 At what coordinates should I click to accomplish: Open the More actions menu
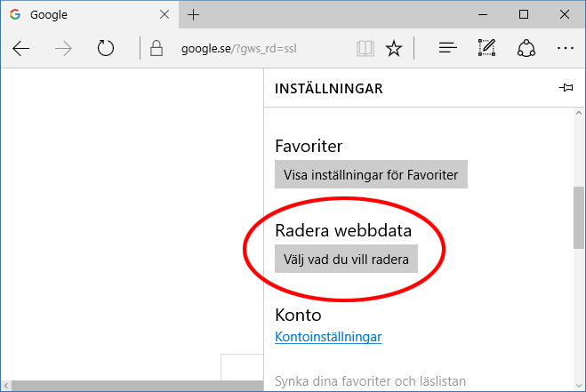pyautogui.click(x=565, y=49)
